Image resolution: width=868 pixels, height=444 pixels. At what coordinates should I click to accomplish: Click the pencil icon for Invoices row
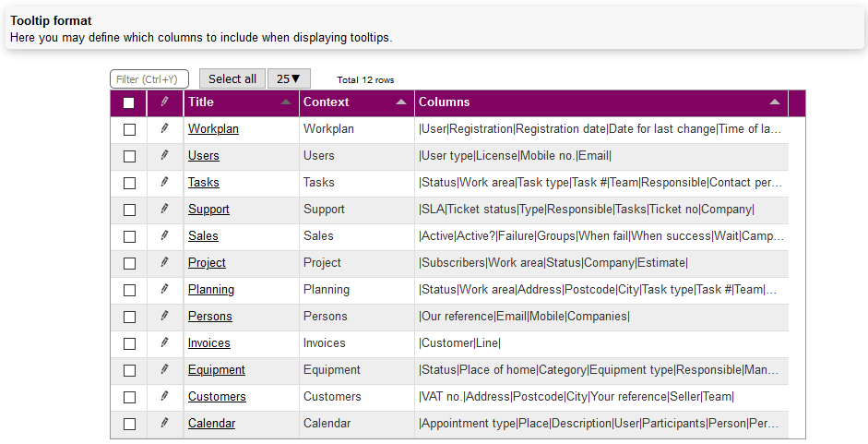(x=164, y=343)
